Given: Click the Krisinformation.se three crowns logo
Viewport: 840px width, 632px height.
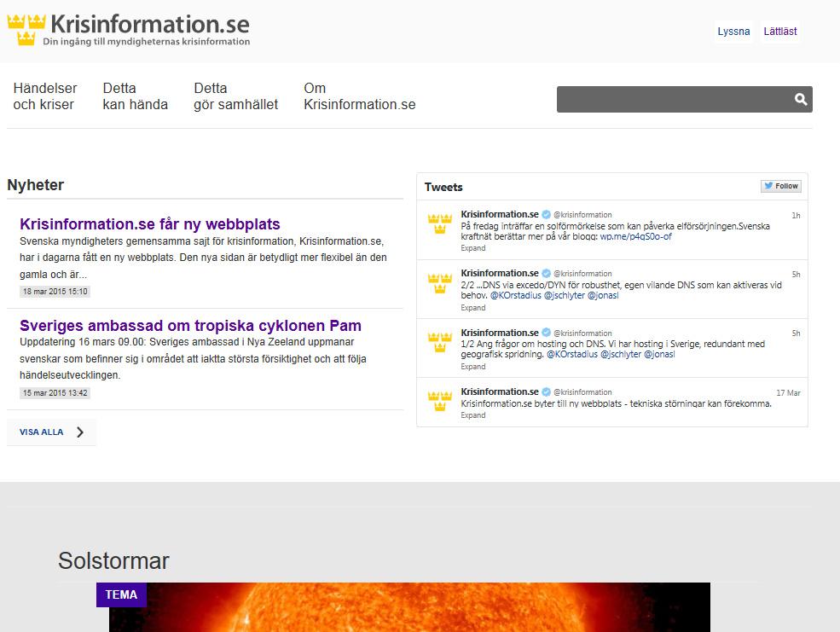Looking at the screenshot, I should pyautogui.click(x=26, y=30).
